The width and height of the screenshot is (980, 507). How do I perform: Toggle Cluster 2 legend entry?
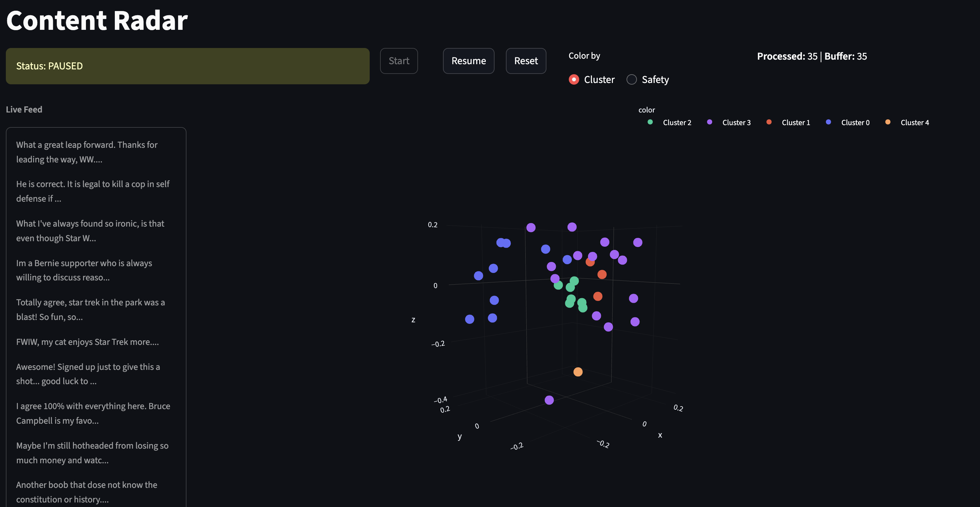[676, 123]
